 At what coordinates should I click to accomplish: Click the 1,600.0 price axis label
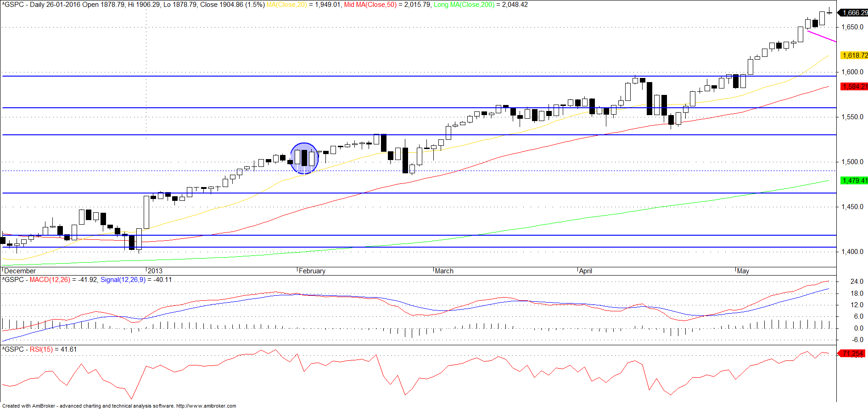[x=852, y=72]
